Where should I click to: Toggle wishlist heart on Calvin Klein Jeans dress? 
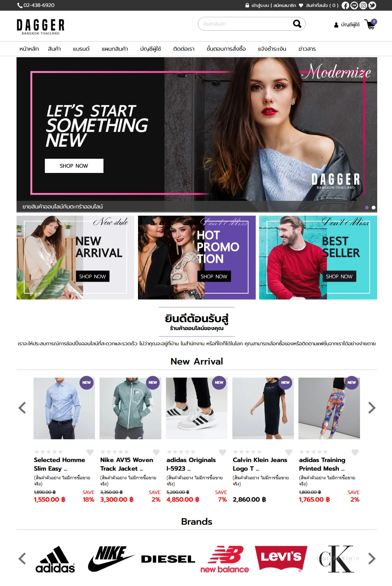(289, 452)
